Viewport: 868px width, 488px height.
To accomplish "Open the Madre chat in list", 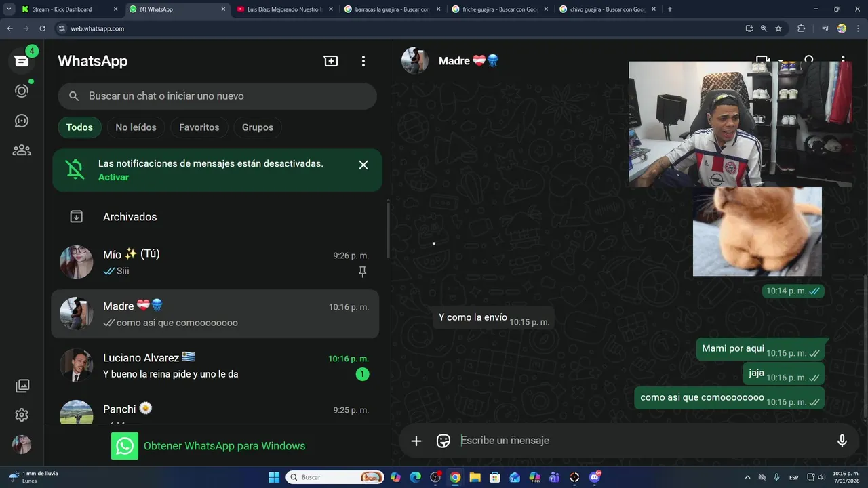I will [216, 314].
